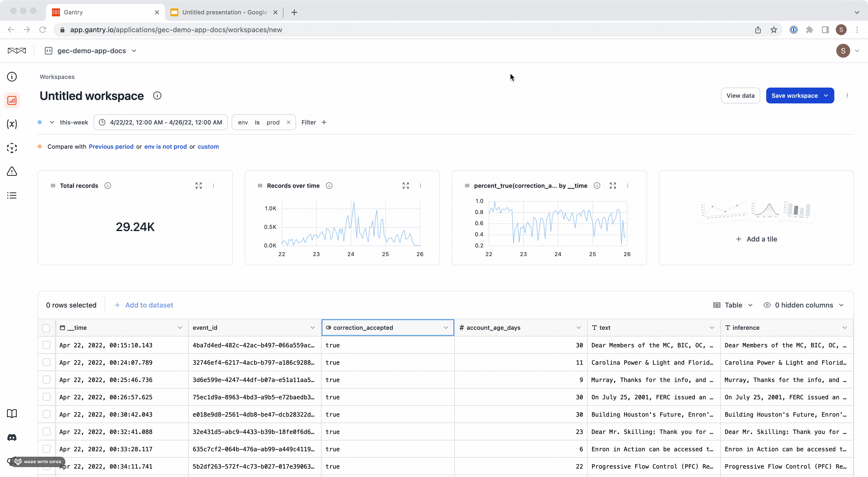The image size is (868, 477).
Task: Select the workspaces chart icon in sidebar
Action: point(12,100)
